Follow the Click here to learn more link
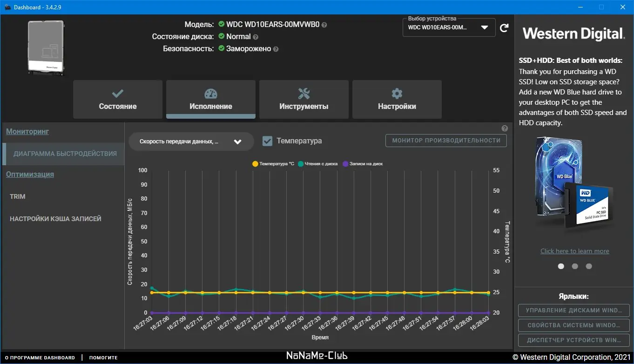 pyautogui.click(x=575, y=251)
